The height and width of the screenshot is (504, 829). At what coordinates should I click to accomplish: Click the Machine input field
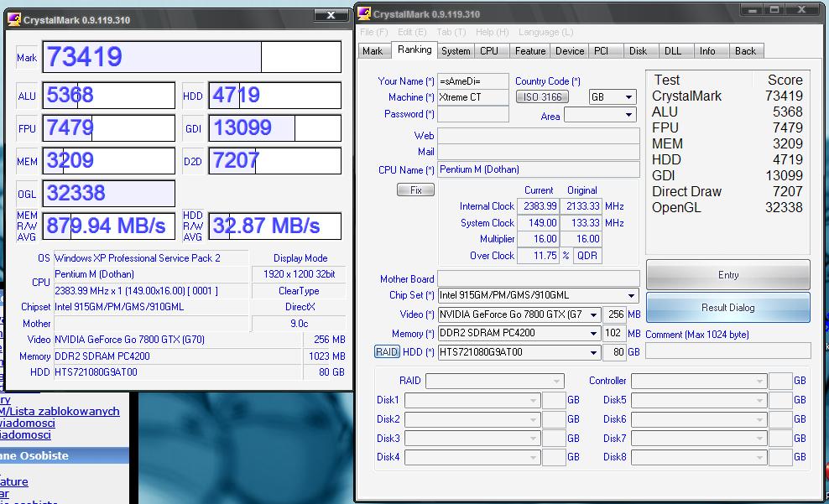(x=473, y=97)
